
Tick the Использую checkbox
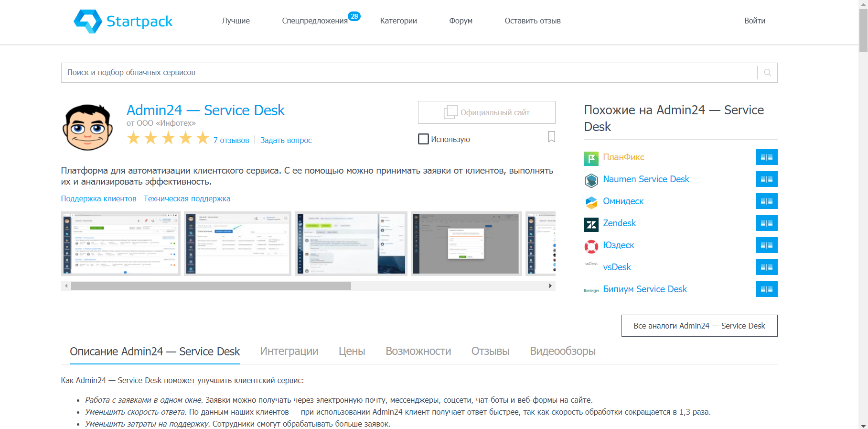423,139
